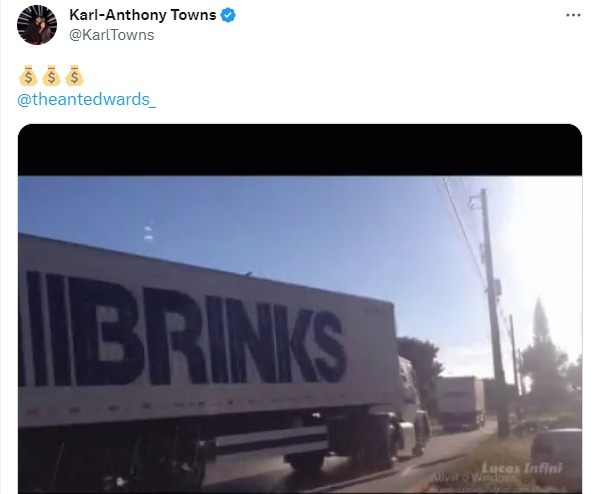Open Karl-Anthony Towns profile avatar
Screen dimensions: 597x494
coord(37,25)
